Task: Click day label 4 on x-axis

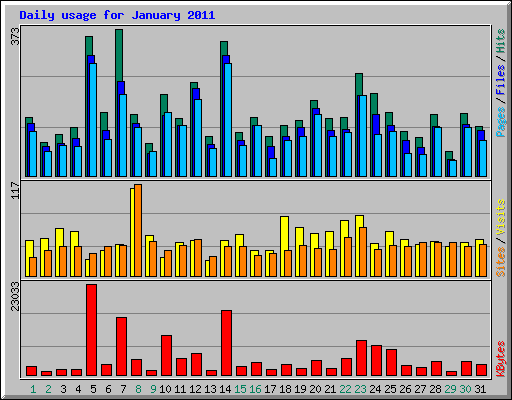Action: (x=78, y=389)
